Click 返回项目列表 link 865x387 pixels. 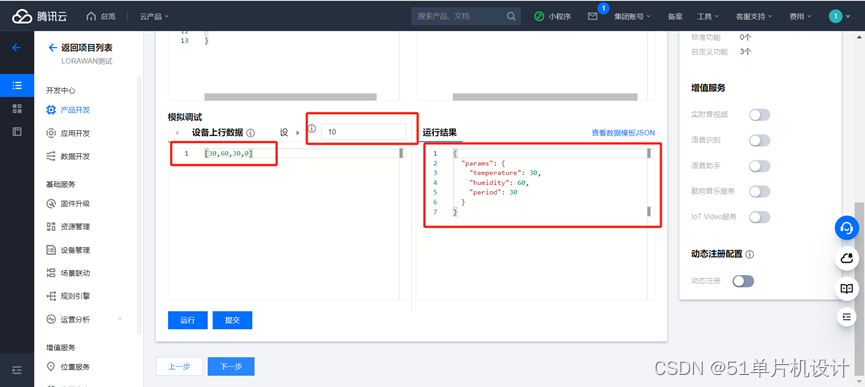coord(87,48)
